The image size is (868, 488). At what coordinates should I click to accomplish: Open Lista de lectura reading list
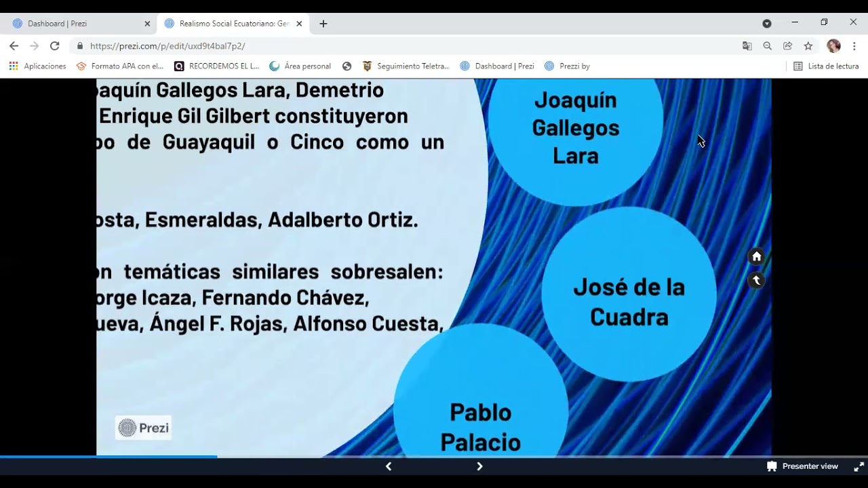(826, 66)
